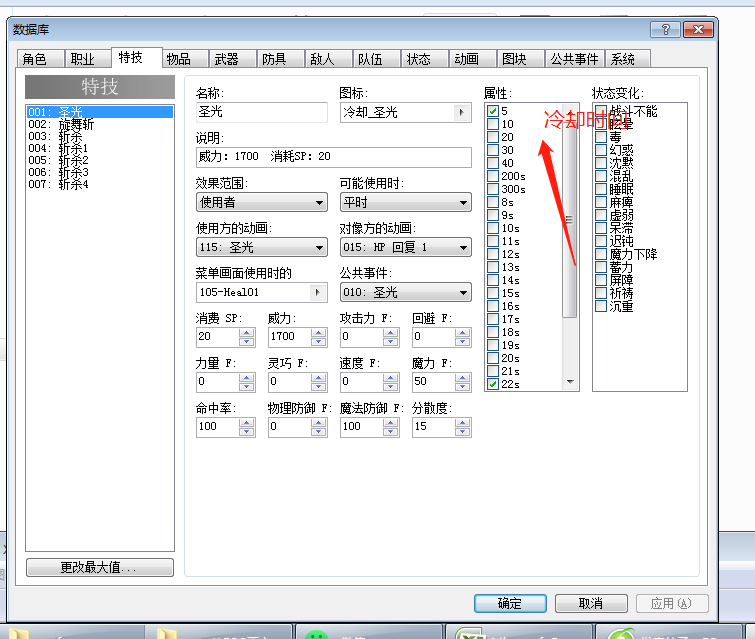The height and width of the screenshot is (639, 755).
Task: Click the 名称 field containing 圣光
Action: (x=261, y=112)
